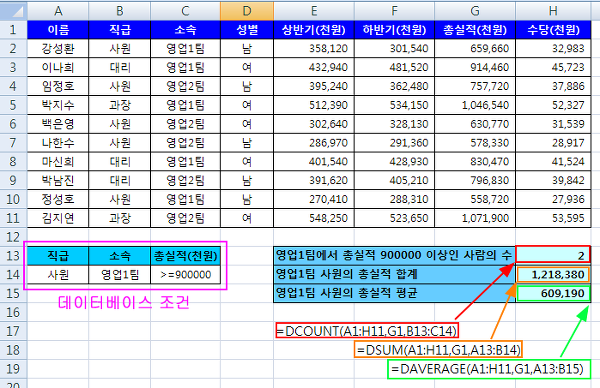Click criteria header 총실적(천원) in row 13
This screenshot has width=600, height=388.
[186, 256]
